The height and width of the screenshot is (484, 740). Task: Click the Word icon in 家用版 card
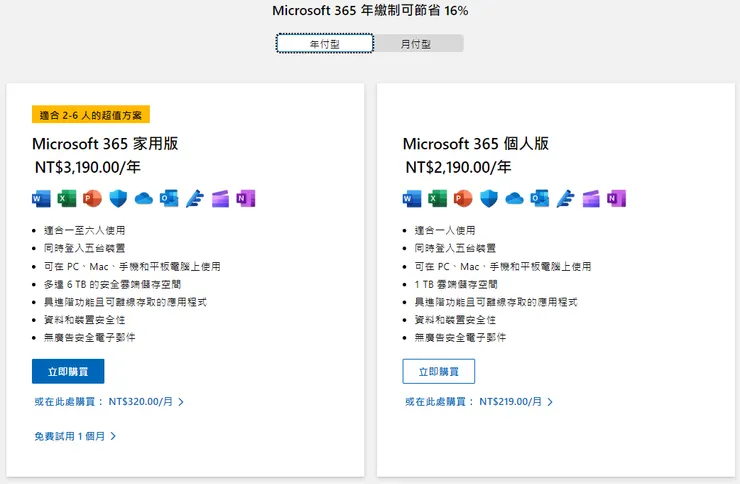click(42, 199)
